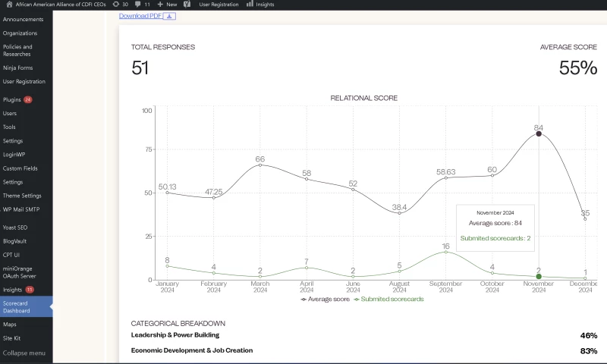This screenshot has height=364, width=607.
Task: Open the New content dropdown
Action: click(x=167, y=5)
